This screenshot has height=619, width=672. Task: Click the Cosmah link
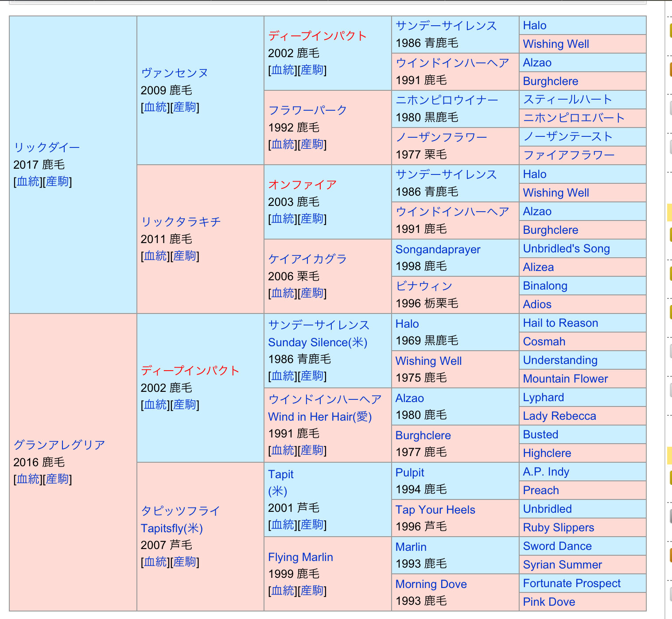click(x=544, y=341)
